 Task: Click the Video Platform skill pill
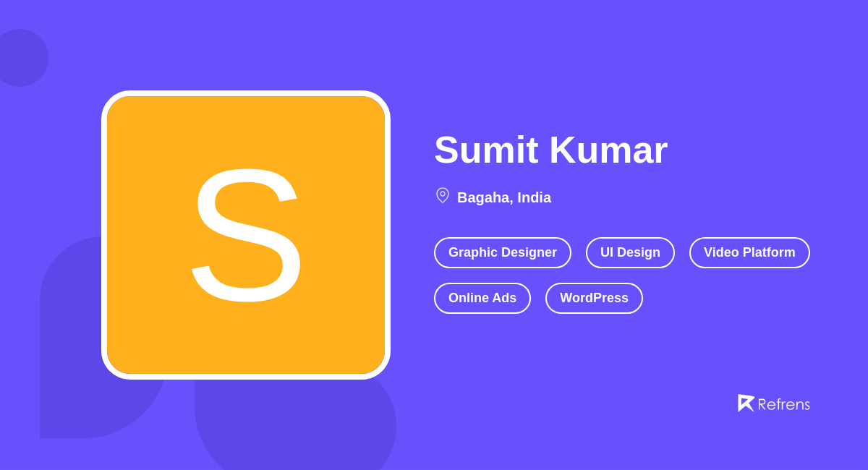749,252
